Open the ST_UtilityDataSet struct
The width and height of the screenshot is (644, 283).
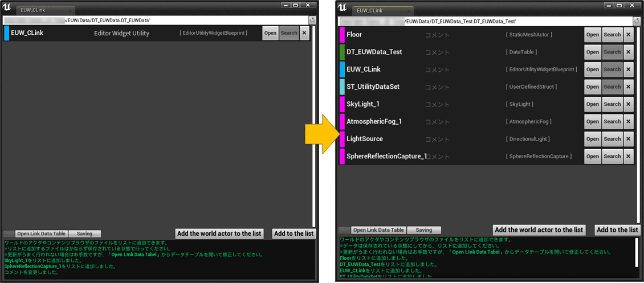click(x=593, y=87)
